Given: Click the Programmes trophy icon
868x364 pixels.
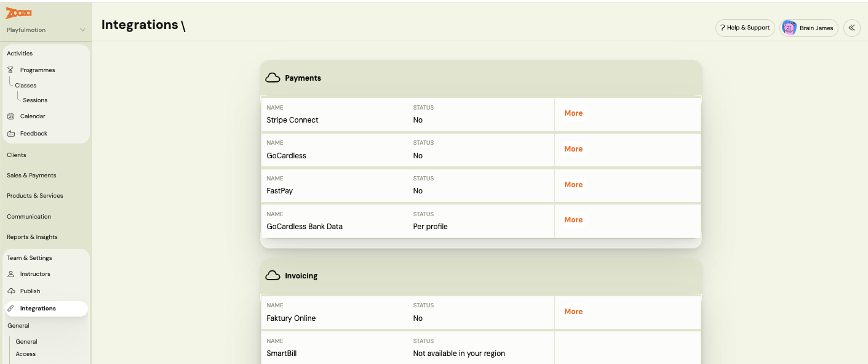Looking at the screenshot, I should pos(10,70).
